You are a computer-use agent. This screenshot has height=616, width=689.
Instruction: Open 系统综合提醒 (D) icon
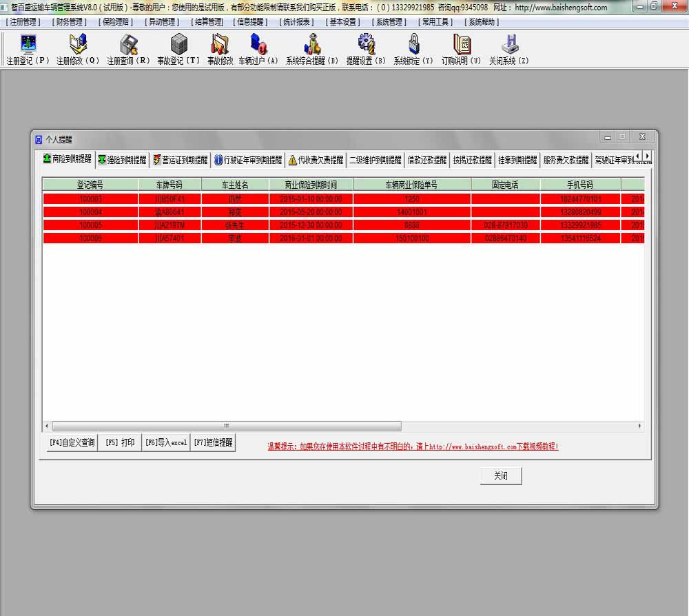point(312,49)
